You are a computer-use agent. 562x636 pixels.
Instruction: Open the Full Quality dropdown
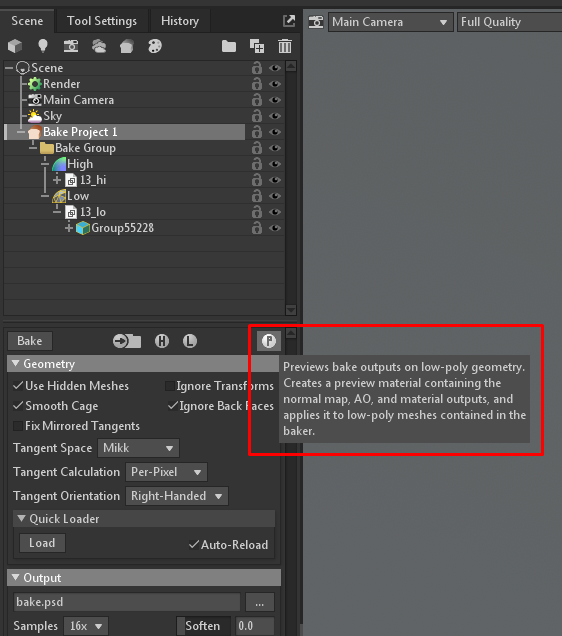point(510,22)
